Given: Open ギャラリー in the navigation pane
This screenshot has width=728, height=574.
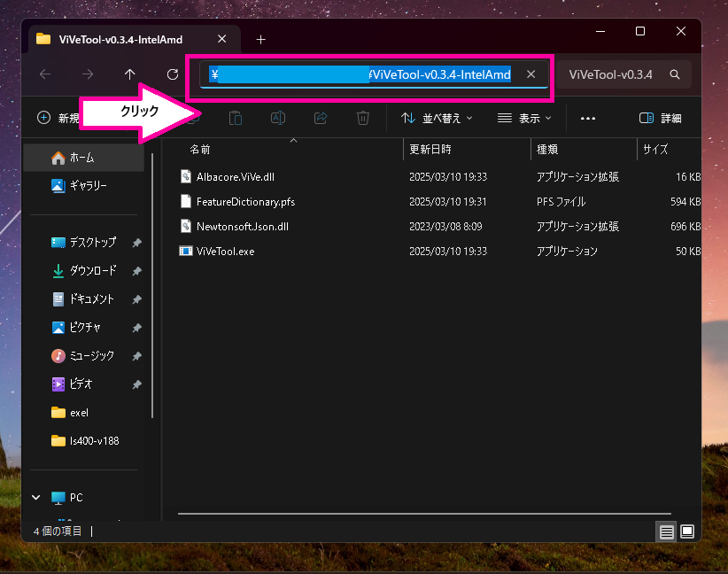Looking at the screenshot, I should 83,186.
